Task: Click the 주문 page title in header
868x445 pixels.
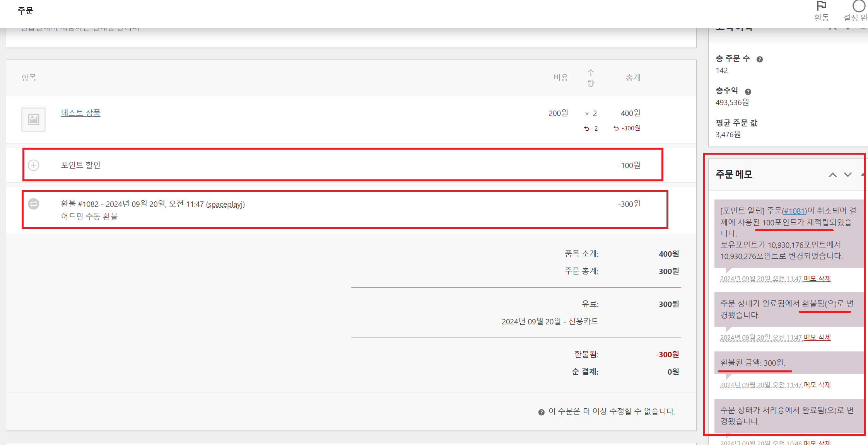Action: pos(26,10)
